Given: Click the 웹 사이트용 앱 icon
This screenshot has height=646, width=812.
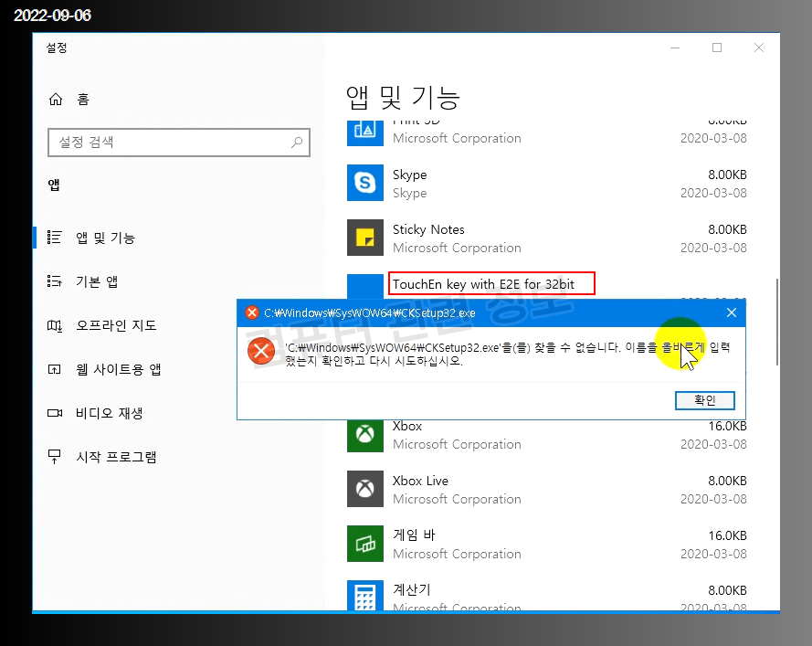Looking at the screenshot, I should (55, 369).
